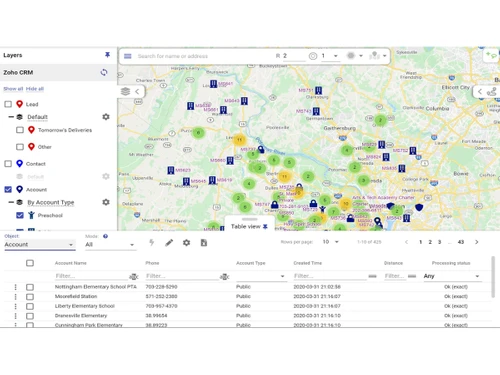Open the routing panel icon
The width and height of the screenshot is (500, 375).
click(x=491, y=92)
